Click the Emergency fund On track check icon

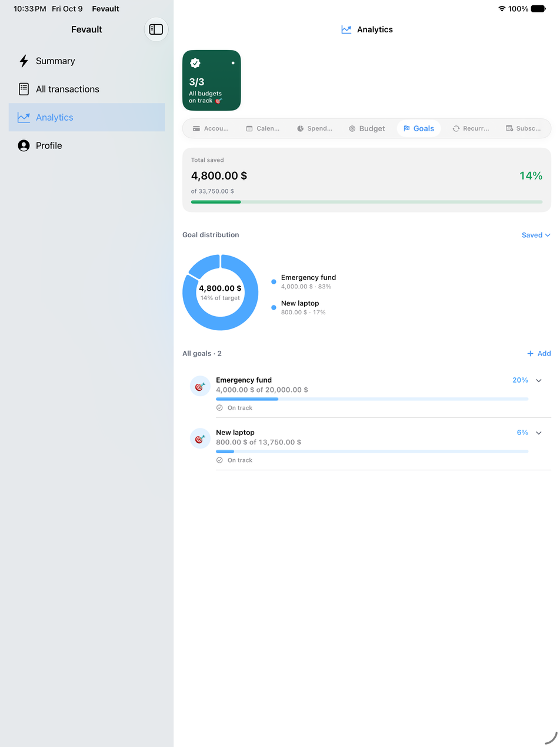click(x=219, y=407)
